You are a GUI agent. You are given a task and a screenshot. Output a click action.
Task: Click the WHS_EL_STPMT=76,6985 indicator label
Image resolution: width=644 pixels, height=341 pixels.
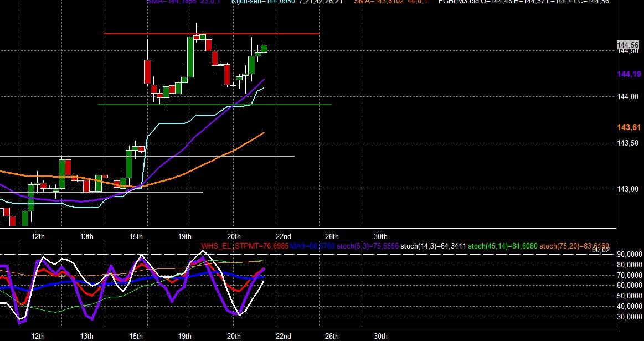244,246
